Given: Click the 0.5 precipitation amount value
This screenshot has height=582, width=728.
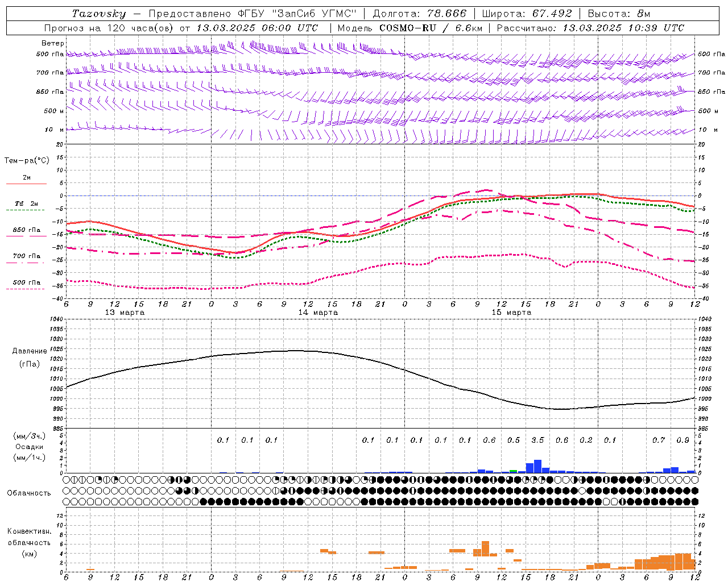Looking at the screenshot, I should (x=514, y=440).
